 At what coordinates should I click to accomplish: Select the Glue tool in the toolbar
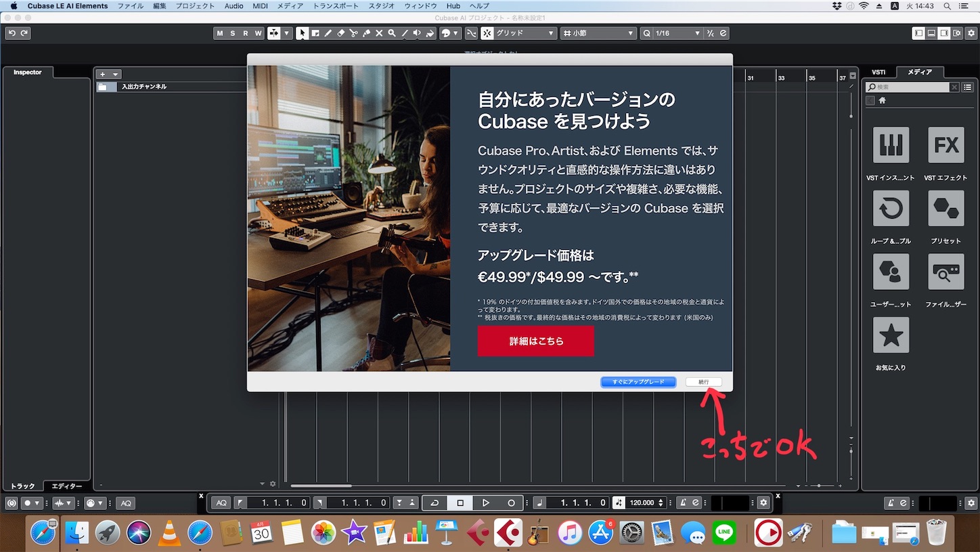click(x=366, y=33)
